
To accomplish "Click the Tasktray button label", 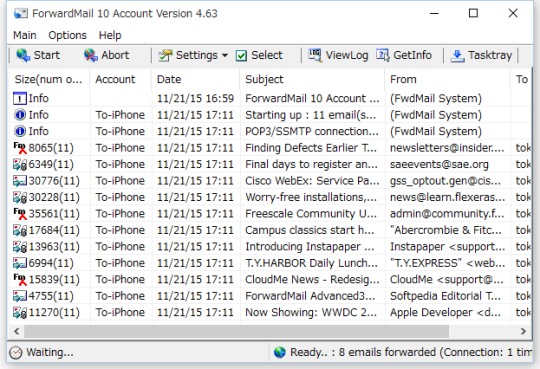I will click(x=490, y=55).
